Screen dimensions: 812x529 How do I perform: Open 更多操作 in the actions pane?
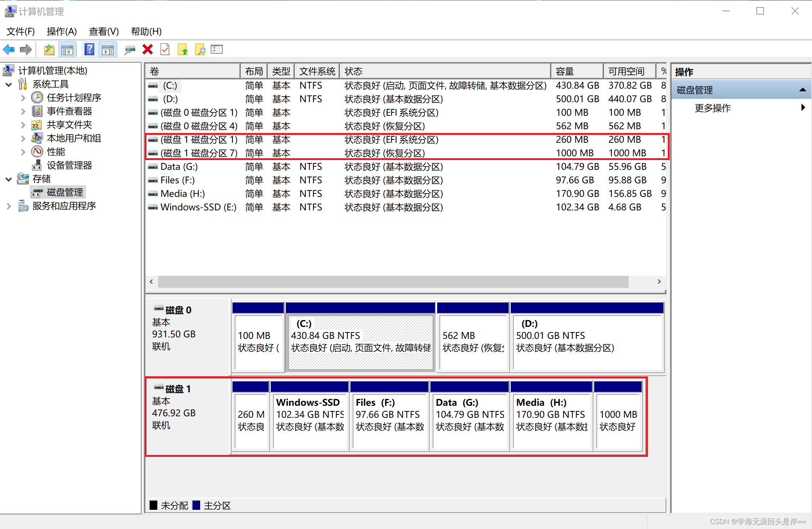[x=712, y=108]
